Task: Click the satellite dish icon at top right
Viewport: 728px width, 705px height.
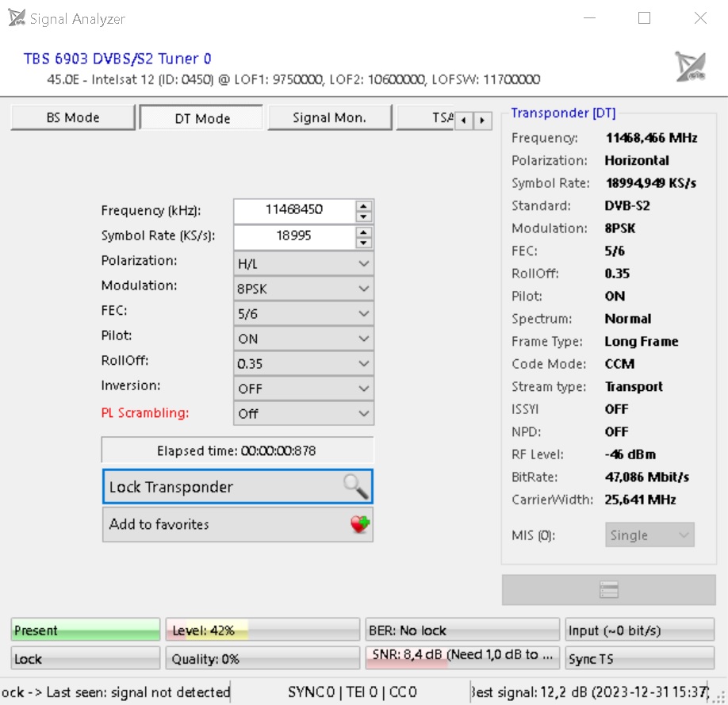Action: (x=691, y=67)
